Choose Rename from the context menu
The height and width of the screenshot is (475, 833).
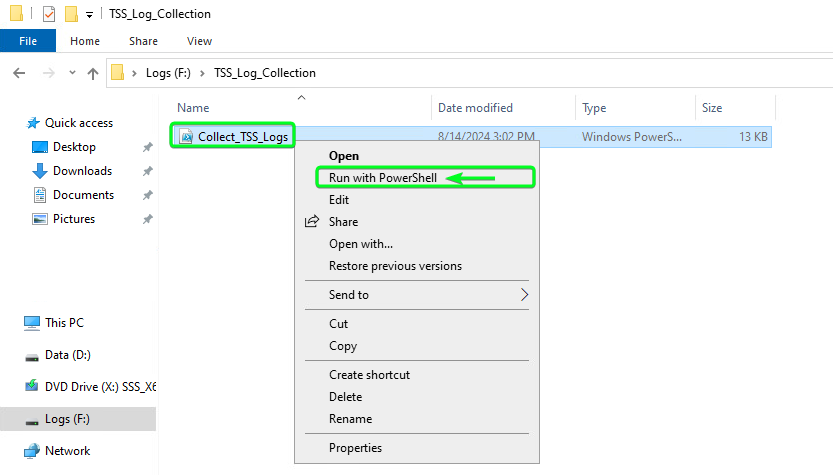pyautogui.click(x=350, y=419)
